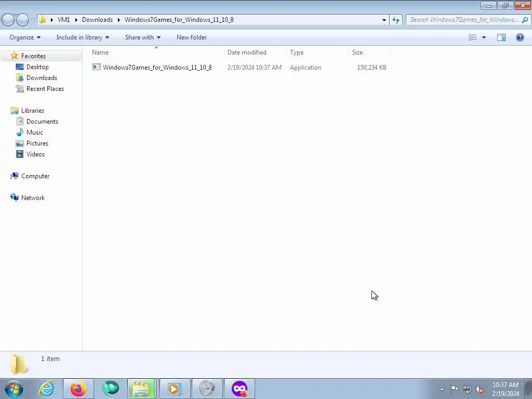Click the magnifier search icon
The width and height of the screenshot is (532, 399).
pyautogui.click(x=525, y=20)
